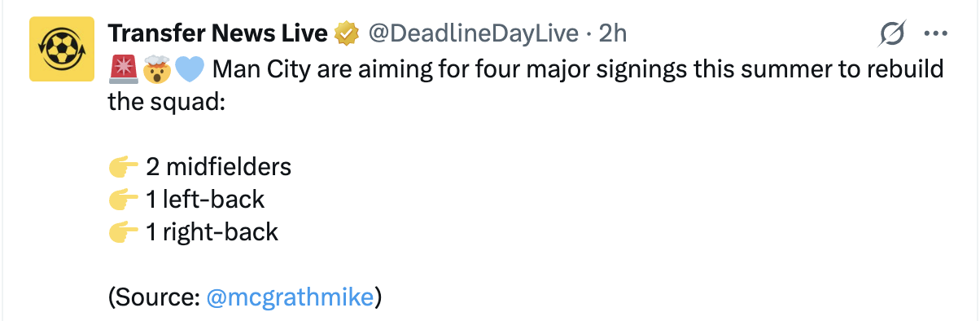This screenshot has width=980, height=321.
Task: Click pointing hand emoji beside 1 right-back
Action: [124, 232]
